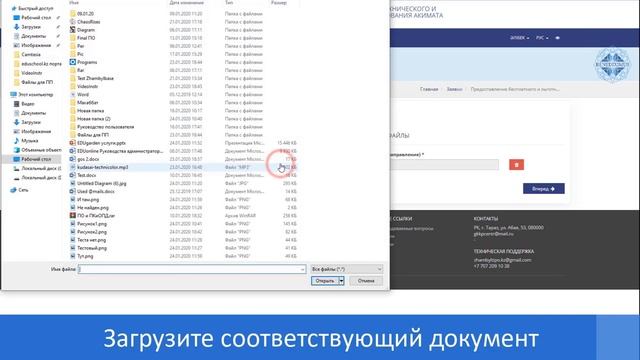Click the Заявки breadcrumb link on the webpage
Image resolution: width=640 pixels, height=360 pixels.
[454, 89]
